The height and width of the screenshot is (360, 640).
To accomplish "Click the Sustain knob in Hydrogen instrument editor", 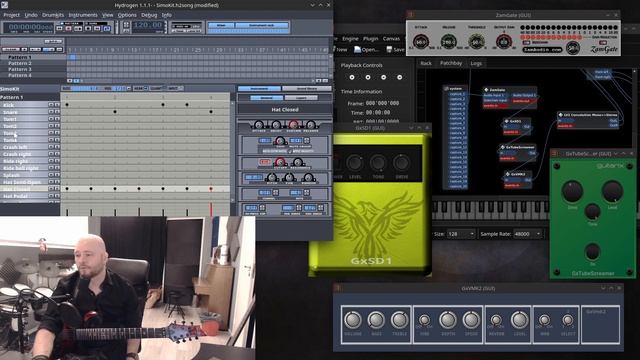I will click(293, 124).
